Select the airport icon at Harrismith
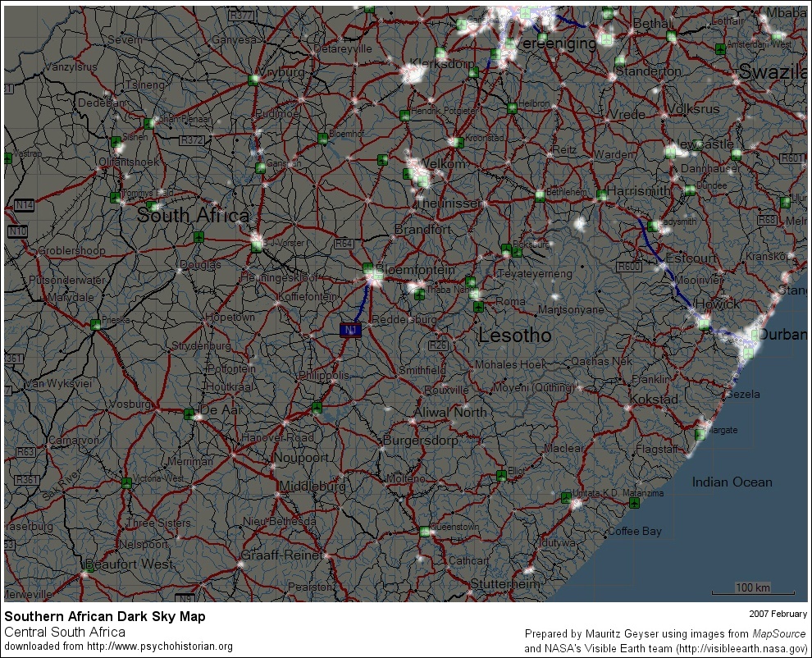The width and height of the screenshot is (812, 658). point(601,195)
